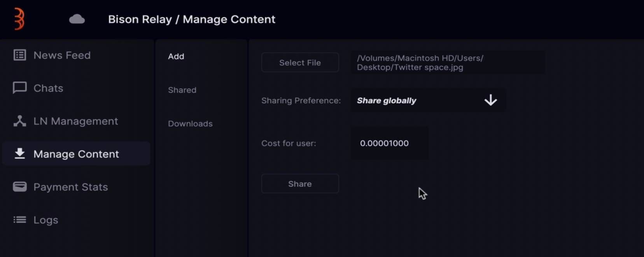Image resolution: width=644 pixels, height=257 pixels.
Task: Switch to the Add tab
Action: 176,56
